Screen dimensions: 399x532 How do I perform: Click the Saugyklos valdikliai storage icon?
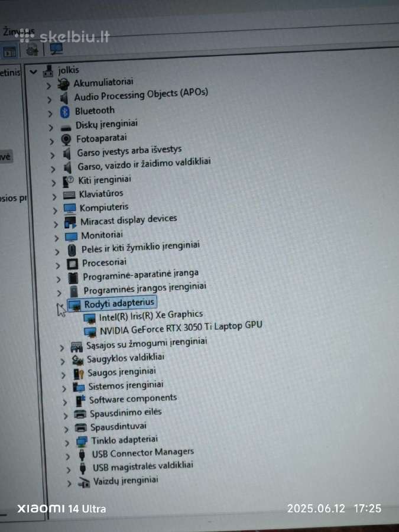pyautogui.click(x=77, y=360)
